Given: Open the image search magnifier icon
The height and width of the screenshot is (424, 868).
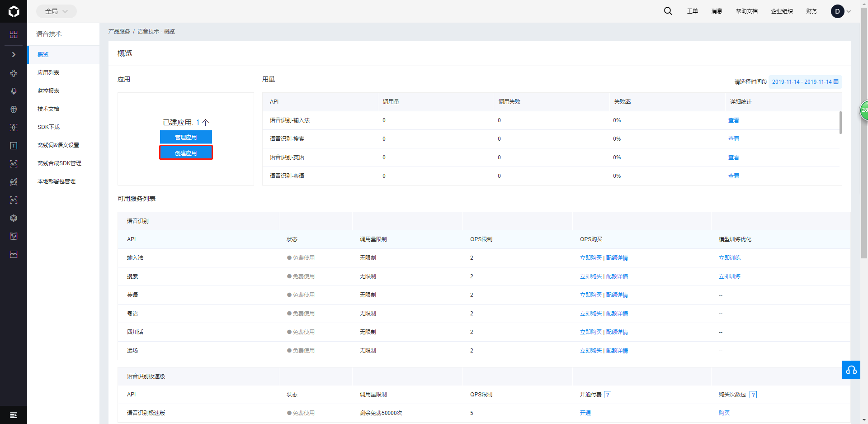Looking at the screenshot, I should pyautogui.click(x=14, y=182).
